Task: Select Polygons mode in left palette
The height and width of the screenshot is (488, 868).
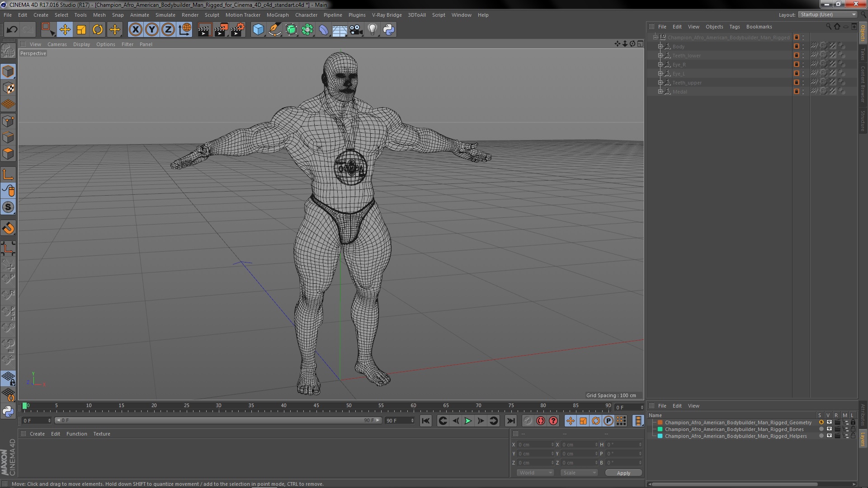Action: (8, 154)
